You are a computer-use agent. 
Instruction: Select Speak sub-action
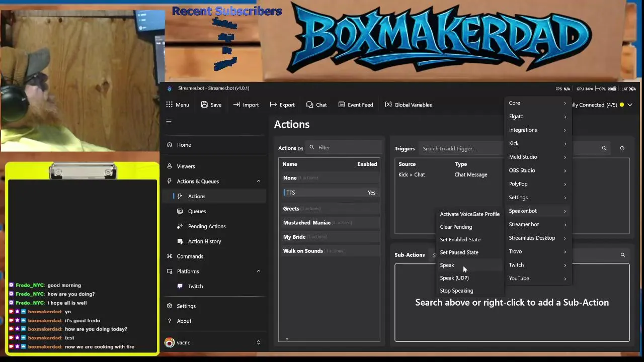tap(469, 265)
